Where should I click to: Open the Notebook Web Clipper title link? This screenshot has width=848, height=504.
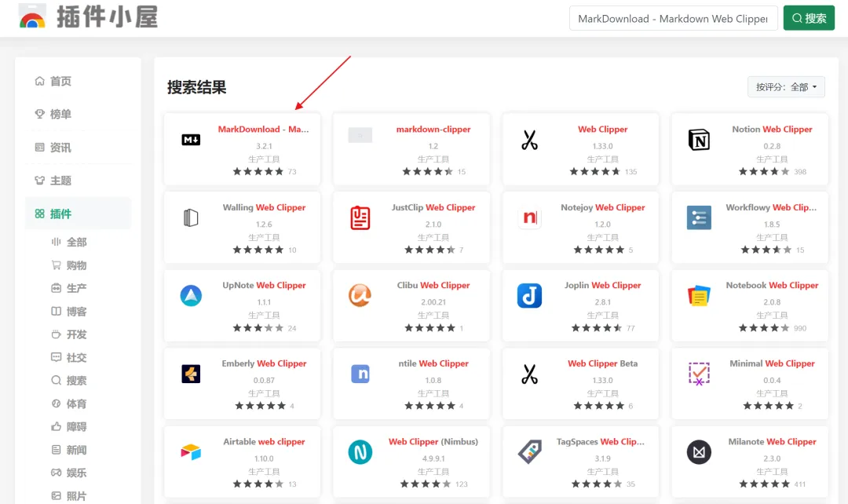click(772, 285)
